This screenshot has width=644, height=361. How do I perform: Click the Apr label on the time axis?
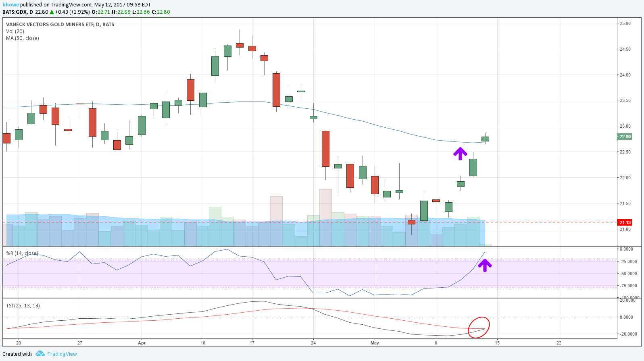(x=142, y=343)
